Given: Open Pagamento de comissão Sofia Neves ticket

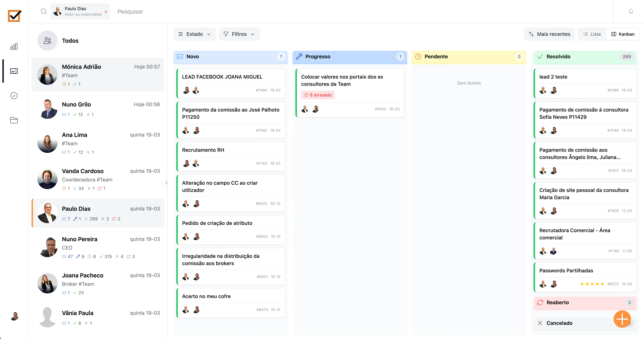Looking at the screenshot, I should (x=585, y=120).
